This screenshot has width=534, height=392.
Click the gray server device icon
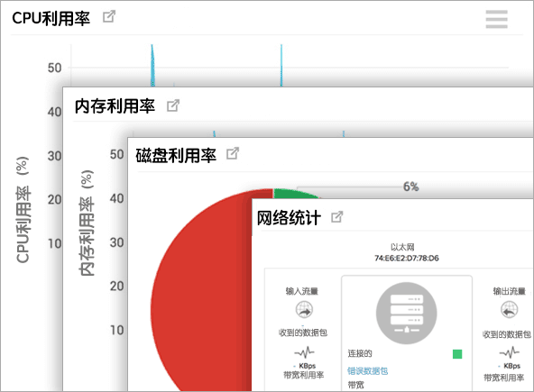pyautogui.click(x=407, y=313)
